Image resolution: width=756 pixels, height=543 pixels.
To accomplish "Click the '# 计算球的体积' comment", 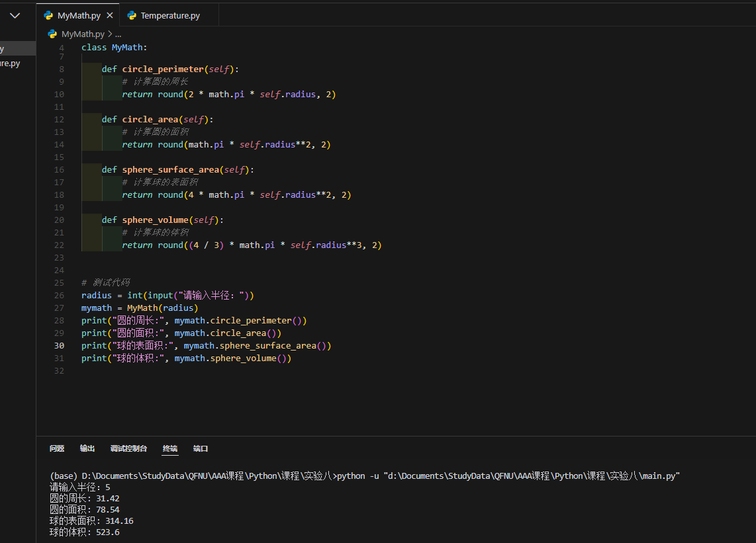I will tap(156, 232).
